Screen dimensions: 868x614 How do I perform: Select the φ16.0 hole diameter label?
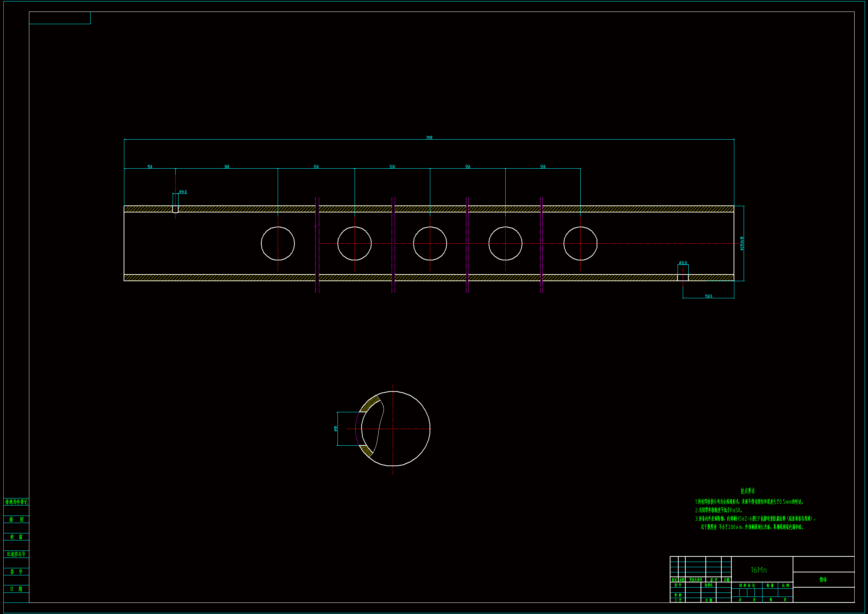[183, 192]
